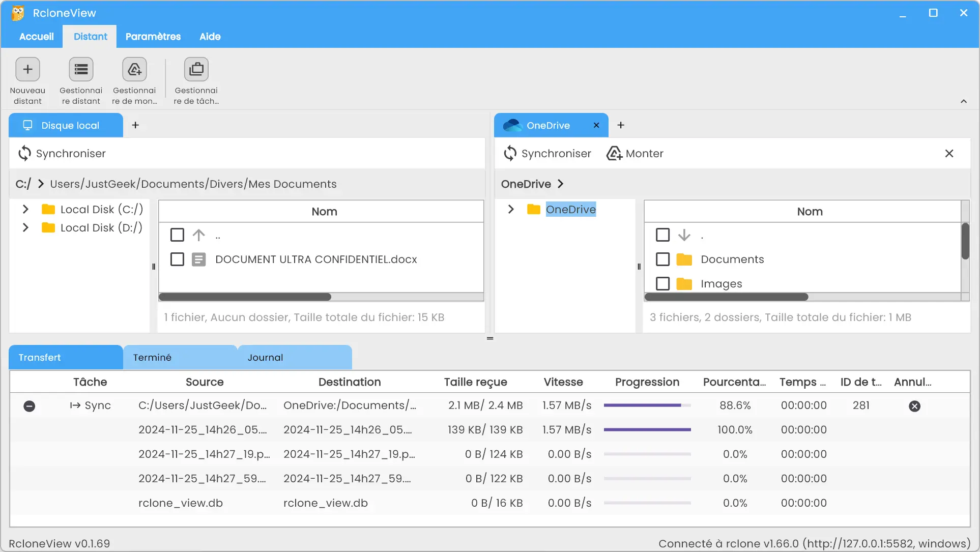Switch to the Transfert tab

click(x=66, y=357)
